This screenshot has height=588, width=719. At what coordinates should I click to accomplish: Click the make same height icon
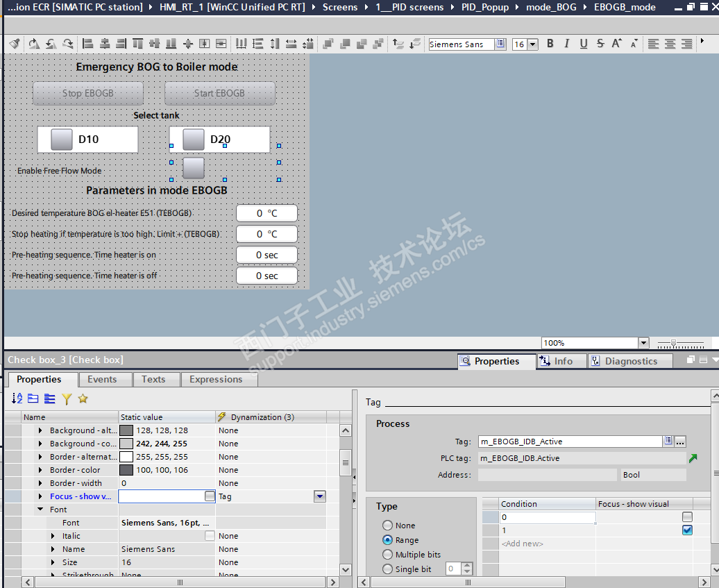pyautogui.click(x=275, y=44)
